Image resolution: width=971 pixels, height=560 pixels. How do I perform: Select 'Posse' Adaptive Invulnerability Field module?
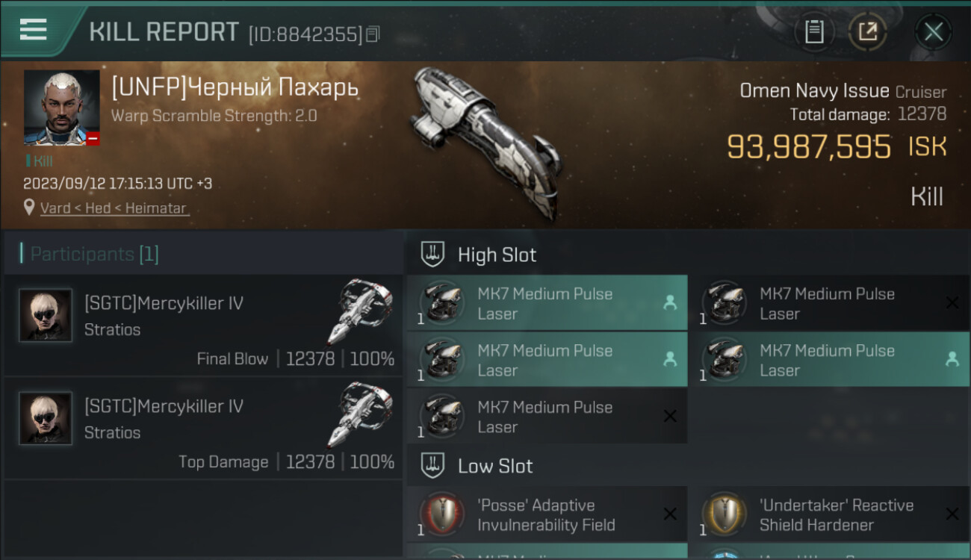[546, 514]
